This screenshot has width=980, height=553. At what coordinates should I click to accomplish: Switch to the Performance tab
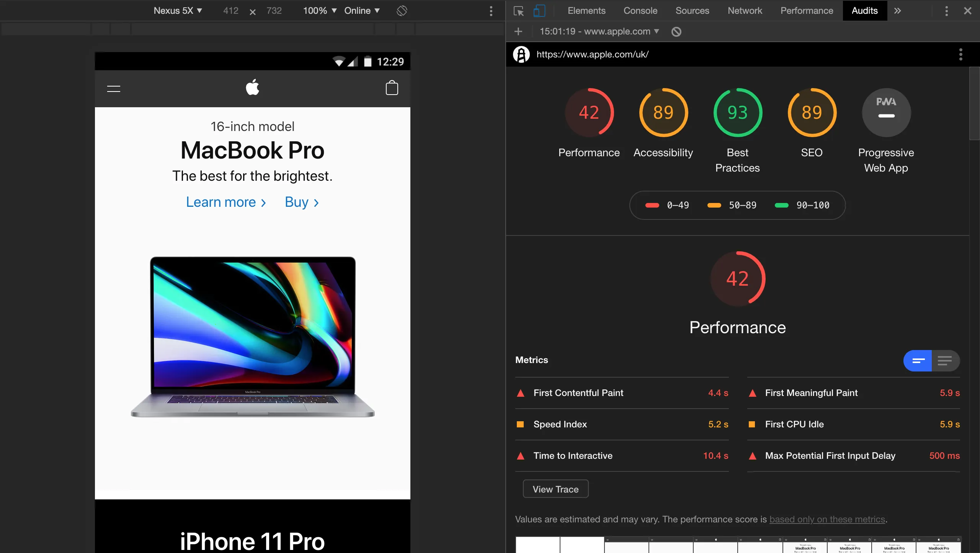807,11
